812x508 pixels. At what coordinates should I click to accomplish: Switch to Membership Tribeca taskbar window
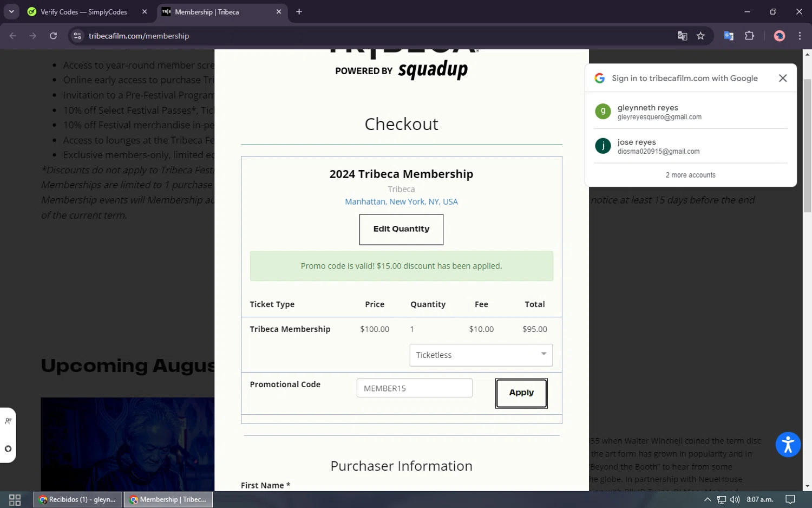tap(168, 499)
